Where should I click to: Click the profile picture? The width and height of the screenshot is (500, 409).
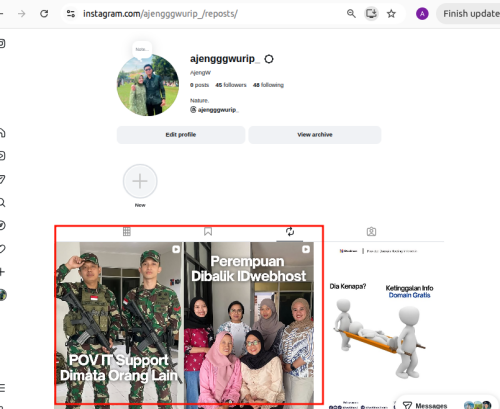[x=148, y=85]
